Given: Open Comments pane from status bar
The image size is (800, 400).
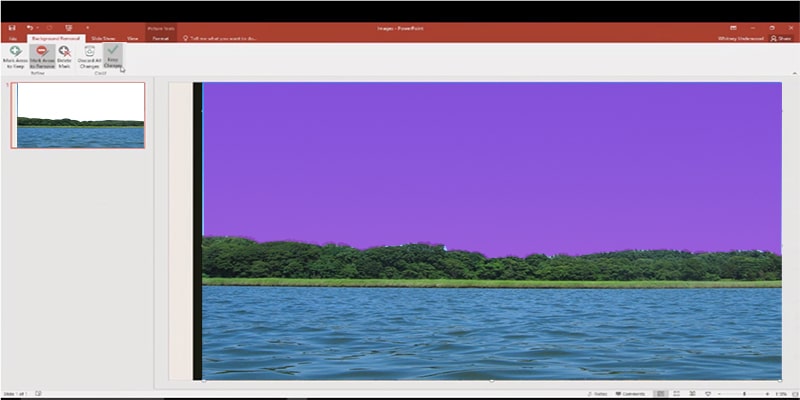Looking at the screenshot, I should coord(630,394).
